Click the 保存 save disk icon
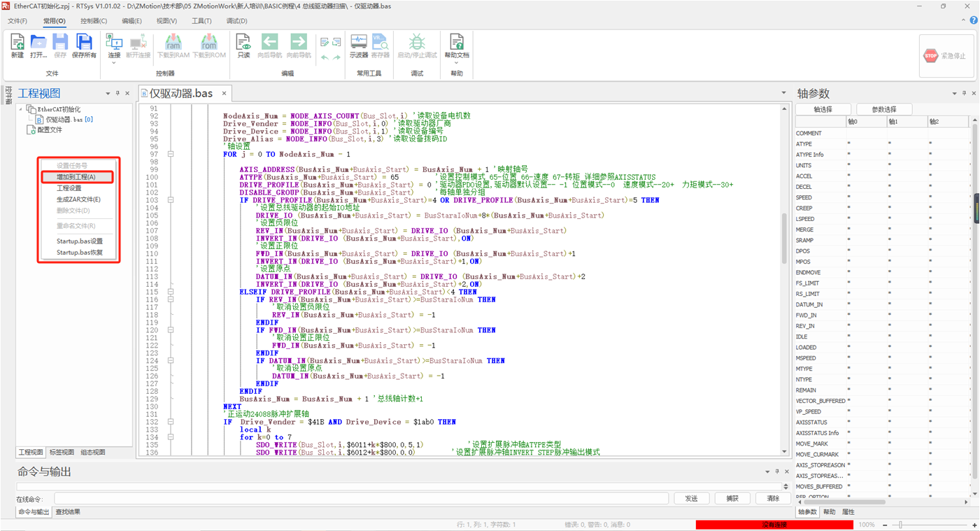 click(x=60, y=43)
